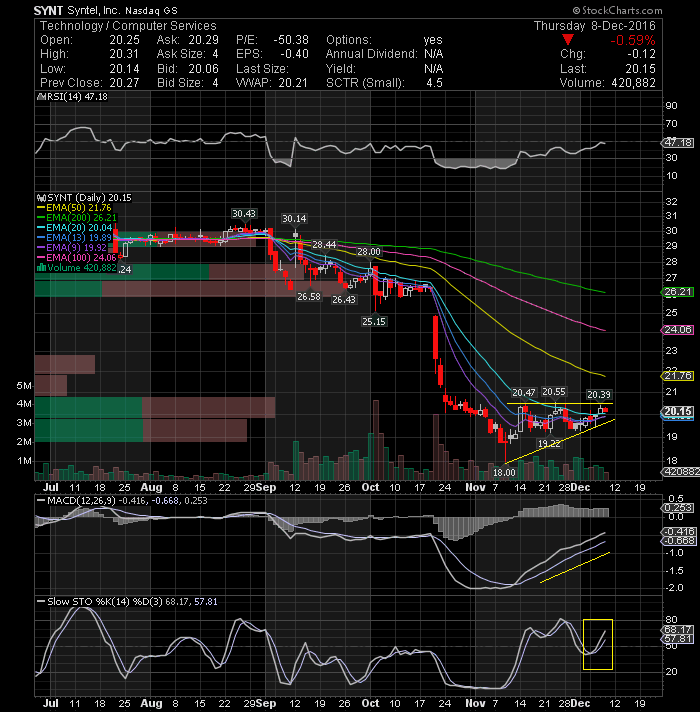This screenshot has height=712, width=700.
Task: Click the red -0.59% percent change
Action: 633,40
